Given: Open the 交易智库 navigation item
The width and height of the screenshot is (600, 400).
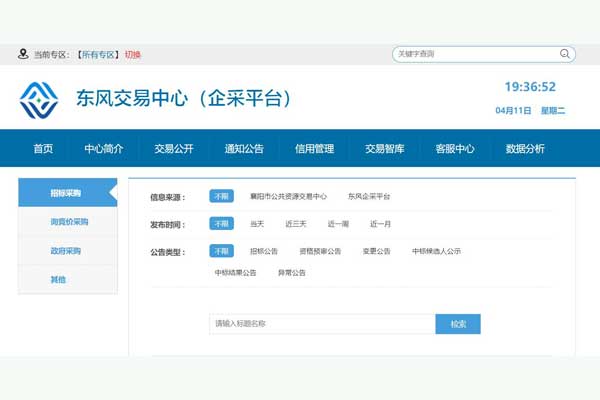Looking at the screenshot, I should click(385, 149).
